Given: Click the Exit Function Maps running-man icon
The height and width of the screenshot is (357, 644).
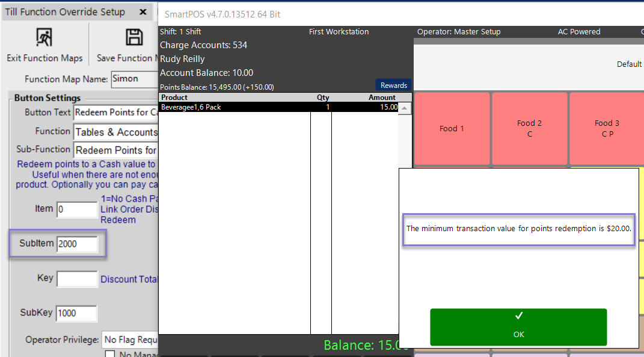Looking at the screenshot, I should click(44, 37).
